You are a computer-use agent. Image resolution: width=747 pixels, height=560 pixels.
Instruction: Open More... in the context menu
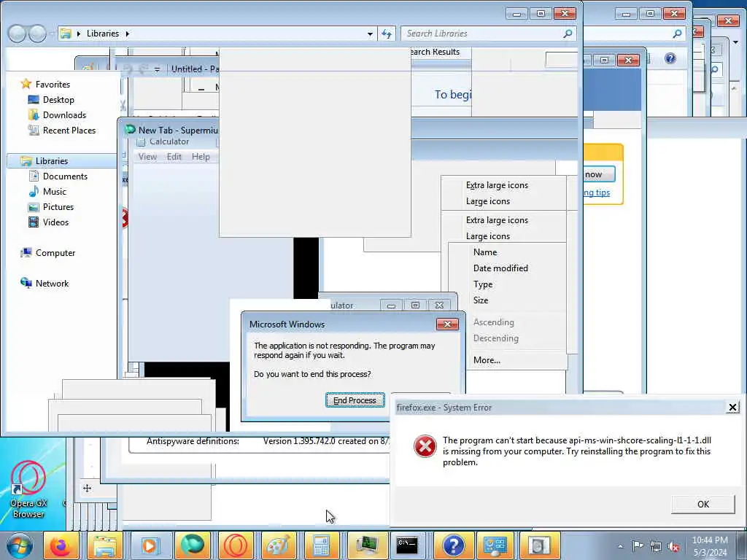487,360
